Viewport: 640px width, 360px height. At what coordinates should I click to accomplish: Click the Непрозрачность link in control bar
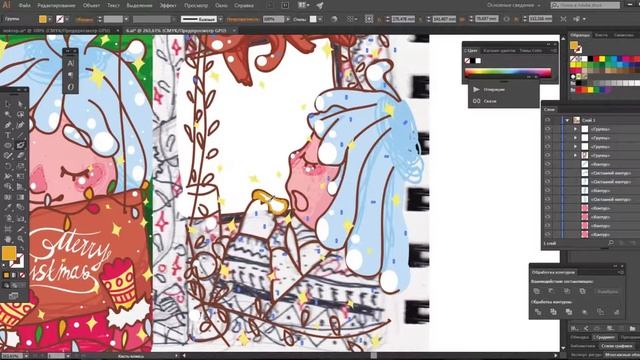pos(243,19)
